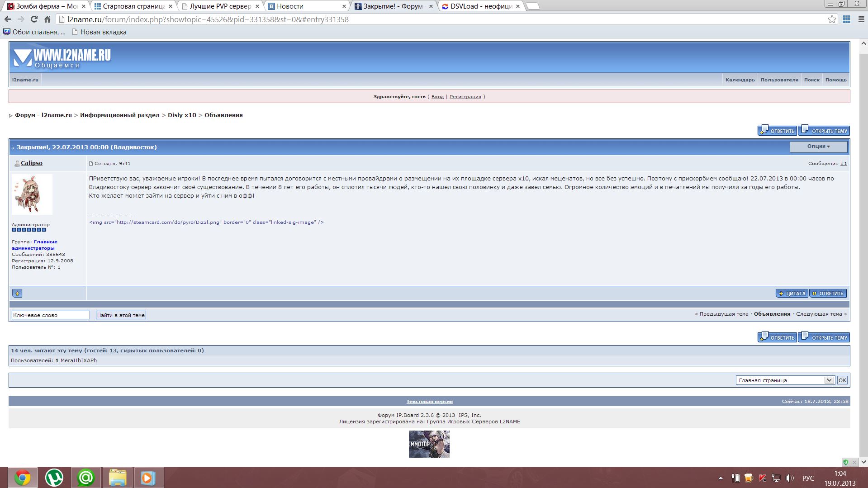Click the post number #1 link

coord(844,164)
